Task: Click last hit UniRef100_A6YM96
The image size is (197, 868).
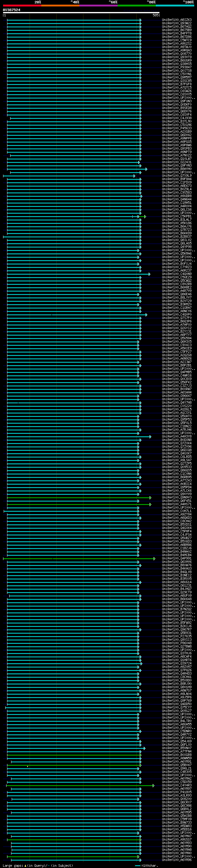Action: click(x=177, y=860)
